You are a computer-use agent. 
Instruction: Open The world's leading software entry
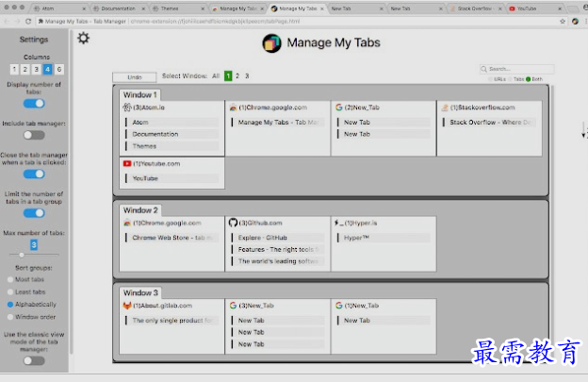[278, 261]
